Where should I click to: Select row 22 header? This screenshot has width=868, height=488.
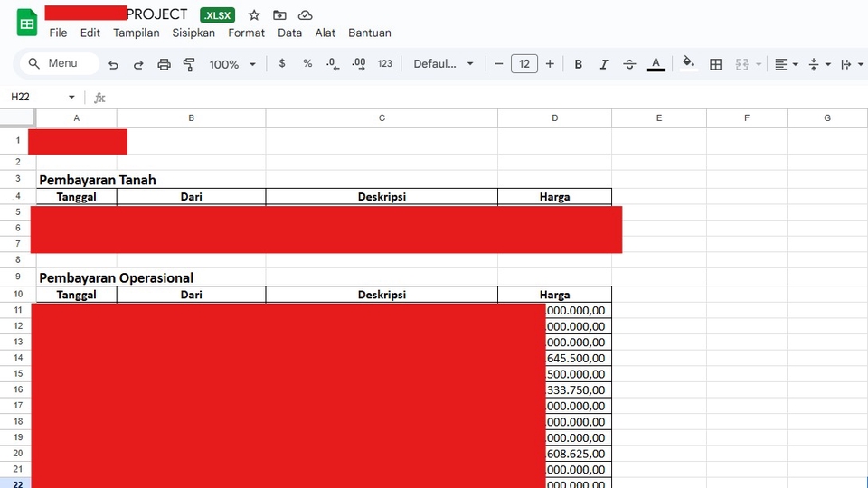tap(18, 484)
